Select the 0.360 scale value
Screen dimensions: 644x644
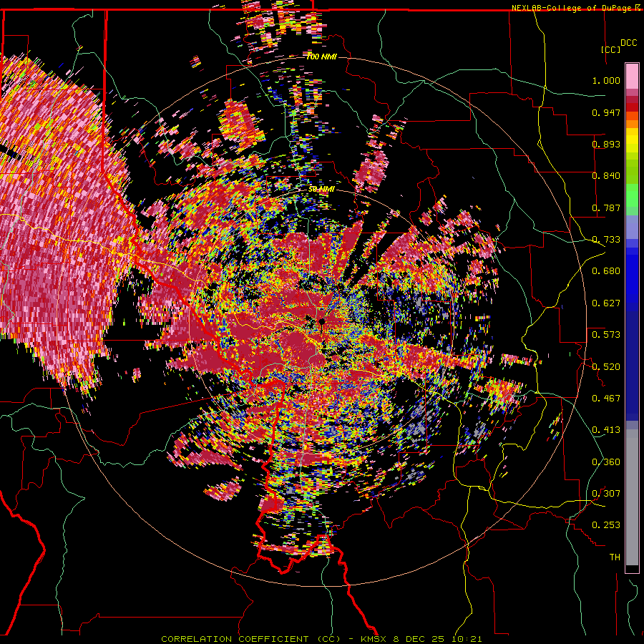(x=606, y=462)
